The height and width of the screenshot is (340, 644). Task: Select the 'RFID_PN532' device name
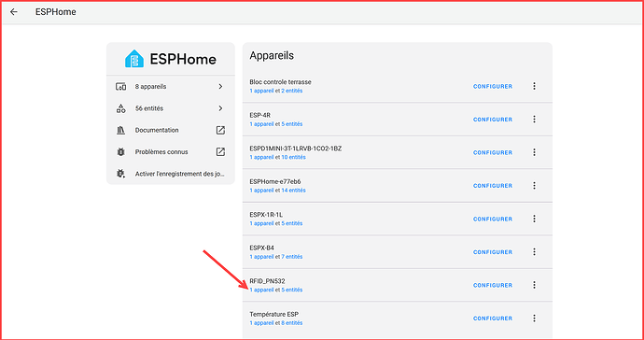click(267, 281)
